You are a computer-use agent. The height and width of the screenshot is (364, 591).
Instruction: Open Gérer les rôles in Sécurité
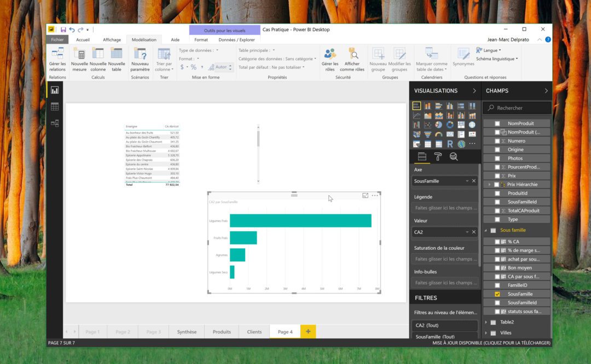point(330,54)
